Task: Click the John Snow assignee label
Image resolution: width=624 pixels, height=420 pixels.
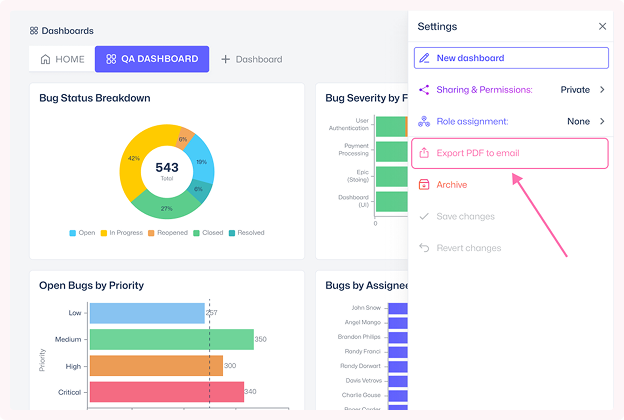Action: coord(366,308)
